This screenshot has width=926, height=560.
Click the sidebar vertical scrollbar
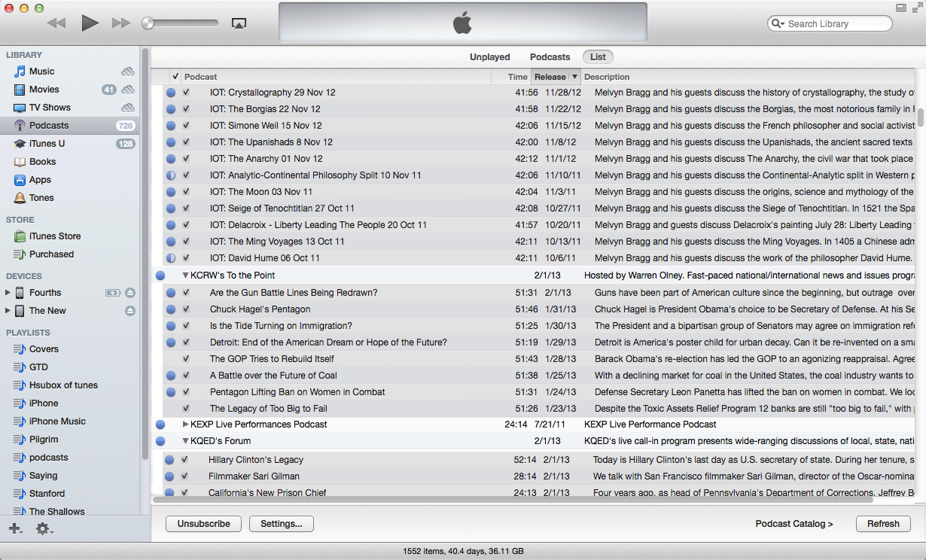coord(145,252)
